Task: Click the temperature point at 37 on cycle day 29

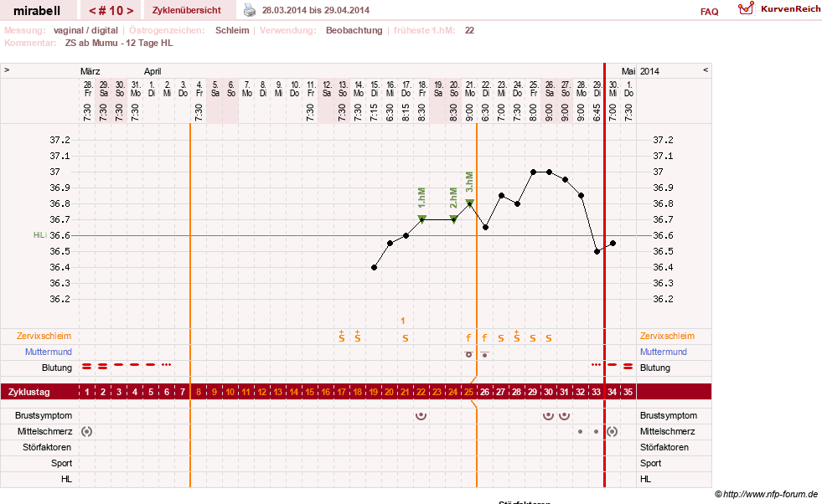Action: tap(533, 172)
